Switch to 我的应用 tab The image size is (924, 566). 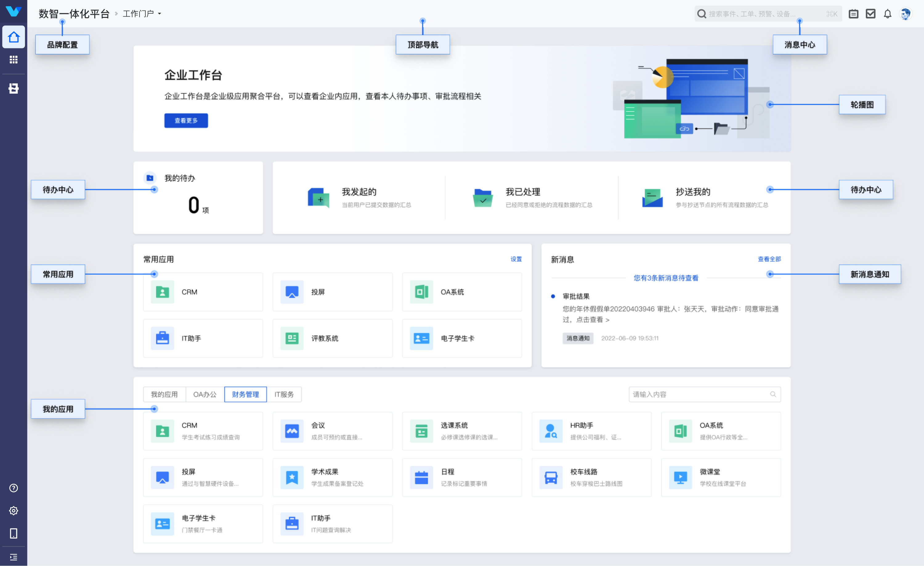164,394
